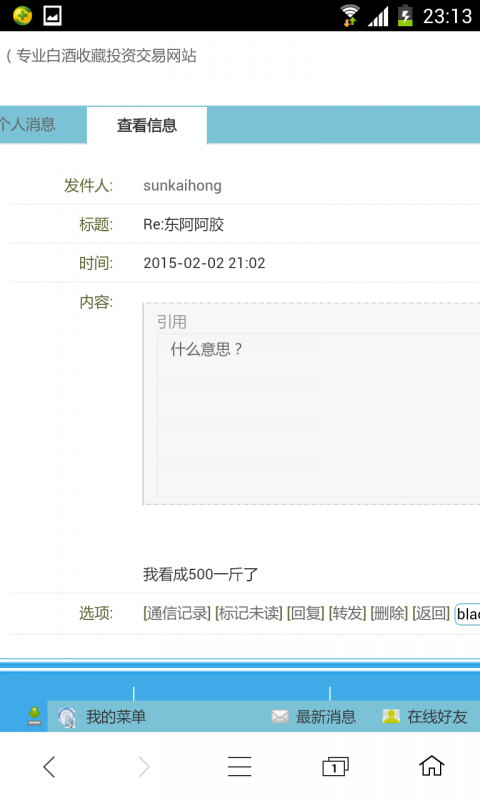Viewport: 480px width, 800px height.
Task: Tap the 360 security status icon
Action: 22,15
